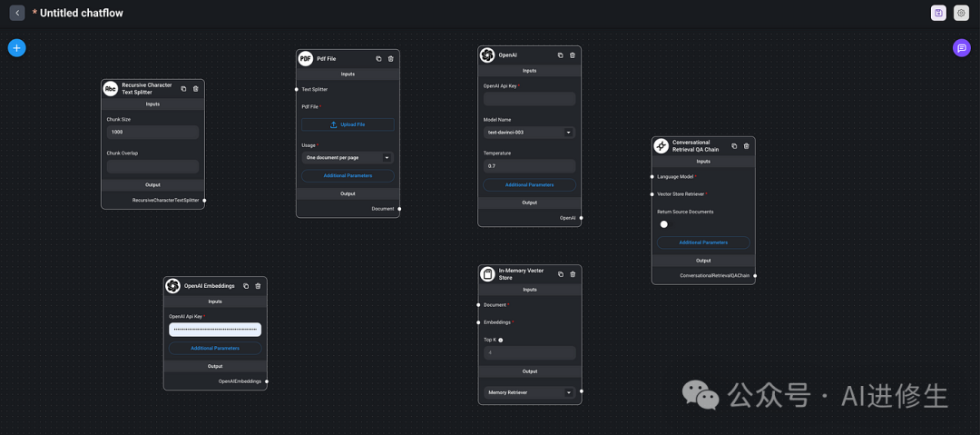Delete the In-Memory Vector Store node
The image size is (980, 435).
pyautogui.click(x=573, y=274)
